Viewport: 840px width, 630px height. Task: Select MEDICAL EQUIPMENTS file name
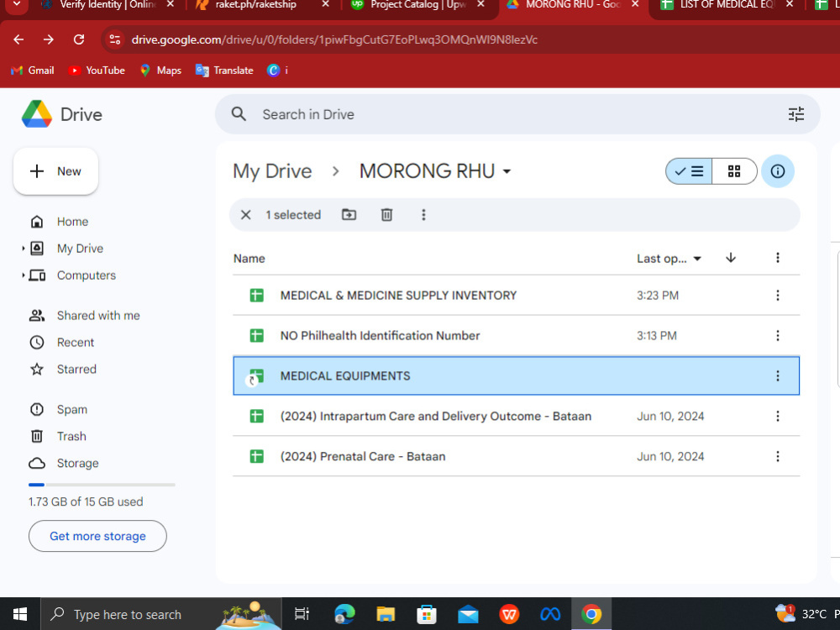tap(345, 376)
